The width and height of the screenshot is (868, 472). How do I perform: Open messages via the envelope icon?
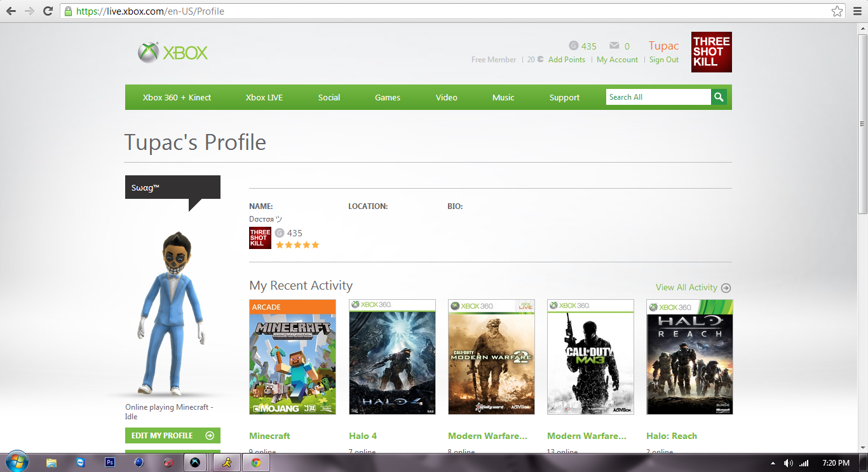[x=614, y=46]
